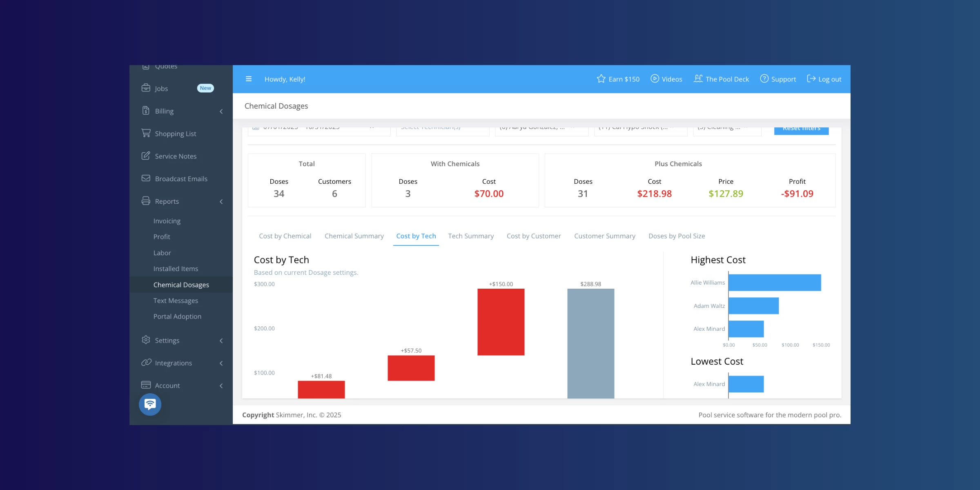Switch to Doses by Pool Size tab
Screen dimensions: 980x490
pos(677,236)
